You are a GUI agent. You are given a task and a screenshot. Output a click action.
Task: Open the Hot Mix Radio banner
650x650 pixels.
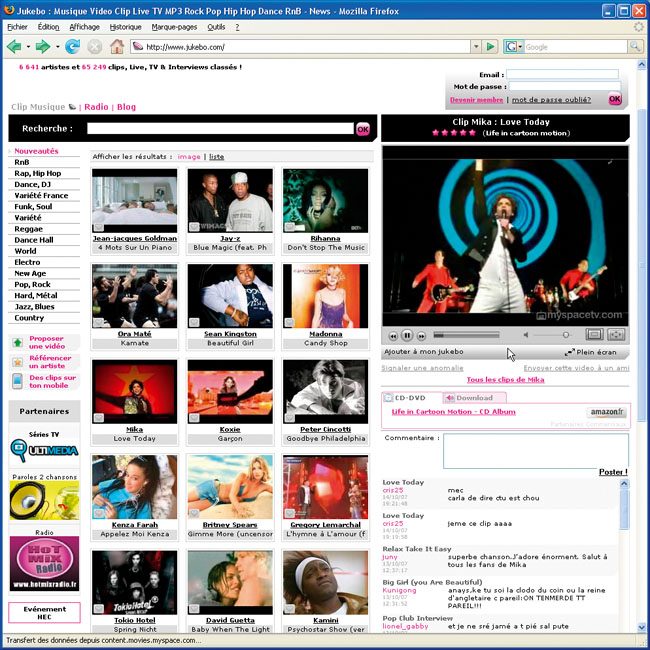(44, 564)
